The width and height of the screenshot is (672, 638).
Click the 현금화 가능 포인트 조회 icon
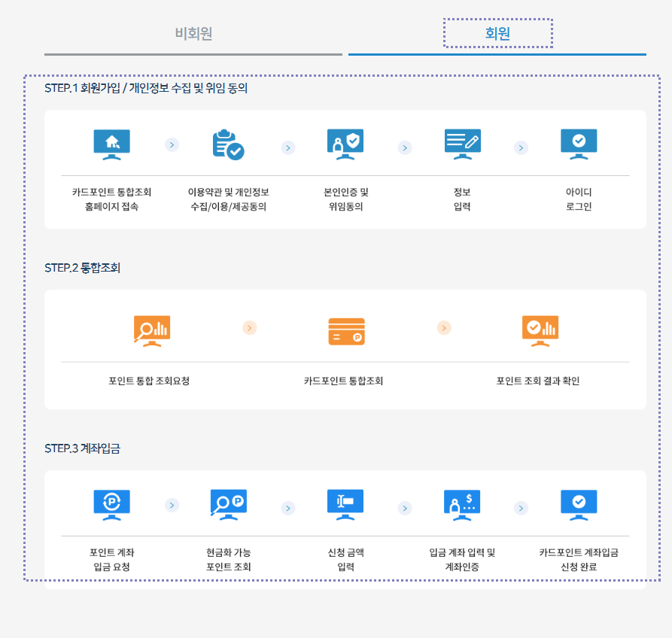[229, 505]
